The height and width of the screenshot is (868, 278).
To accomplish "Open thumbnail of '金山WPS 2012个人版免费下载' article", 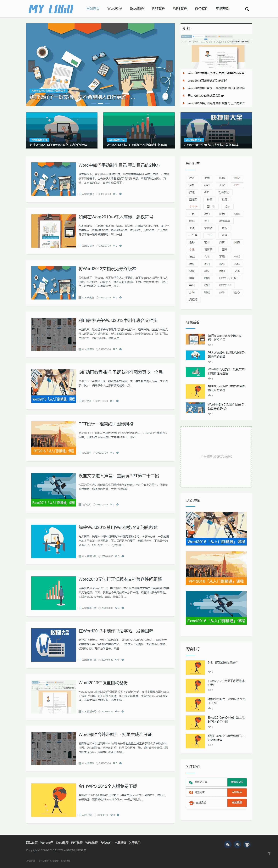I will 54,800.
